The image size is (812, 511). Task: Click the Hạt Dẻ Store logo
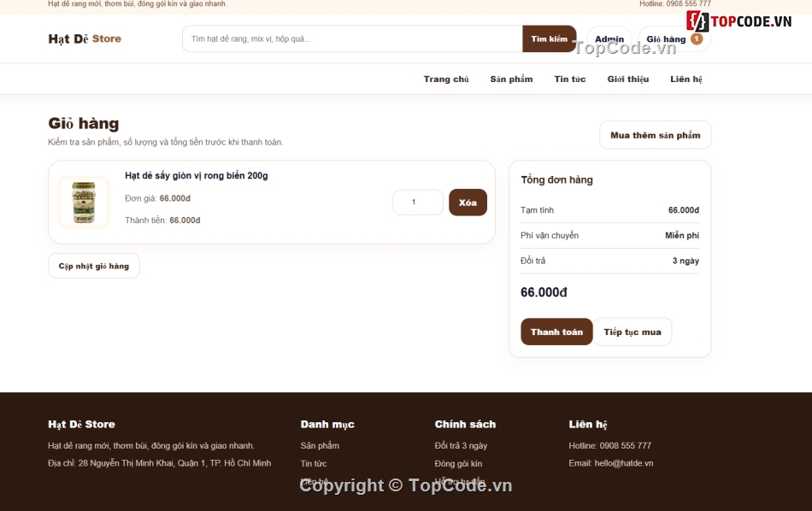pyautogui.click(x=85, y=38)
